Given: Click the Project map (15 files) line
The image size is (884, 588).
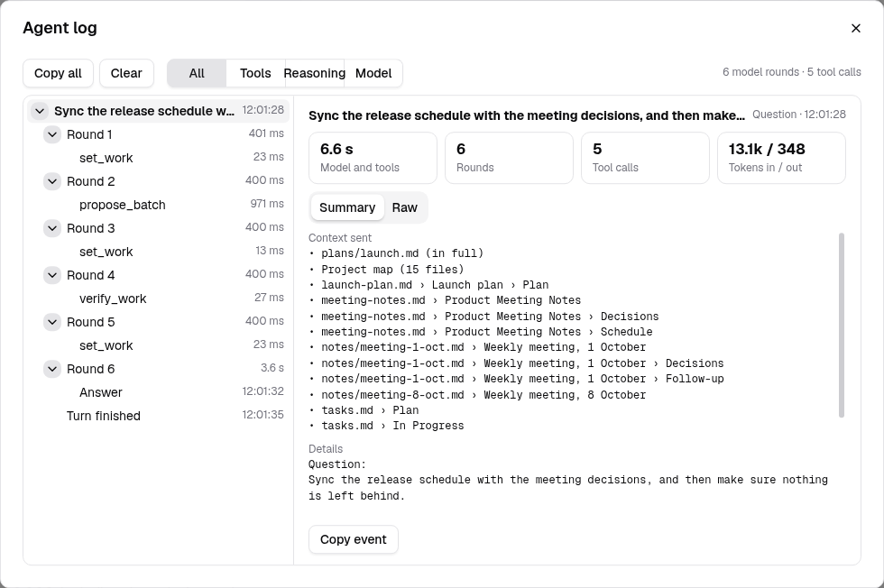Looking at the screenshot, I should click(386, 269).
